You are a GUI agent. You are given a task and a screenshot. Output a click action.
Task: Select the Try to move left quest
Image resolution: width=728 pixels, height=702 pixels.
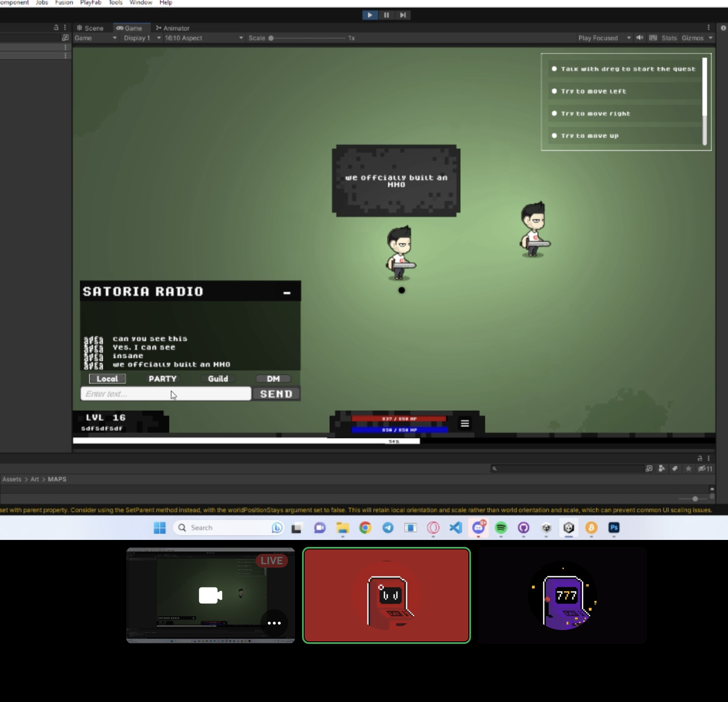point(624,91)
